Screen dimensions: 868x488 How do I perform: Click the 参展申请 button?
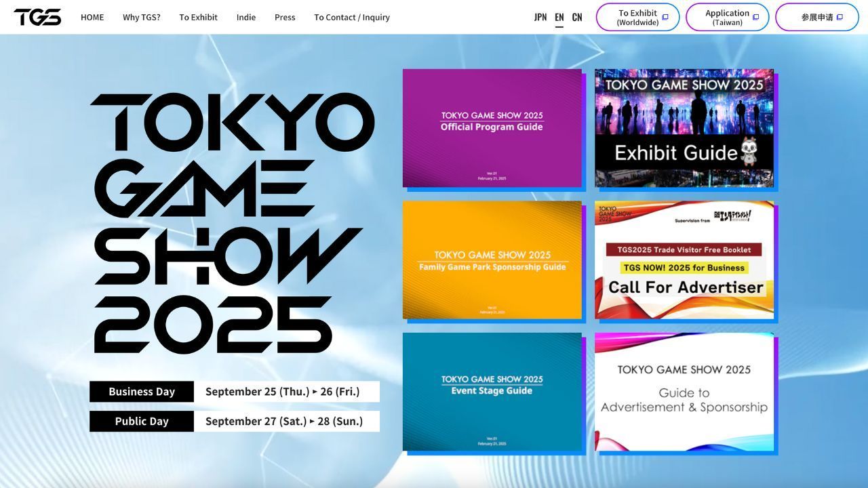pyautogui.click(x=816, y=17)
